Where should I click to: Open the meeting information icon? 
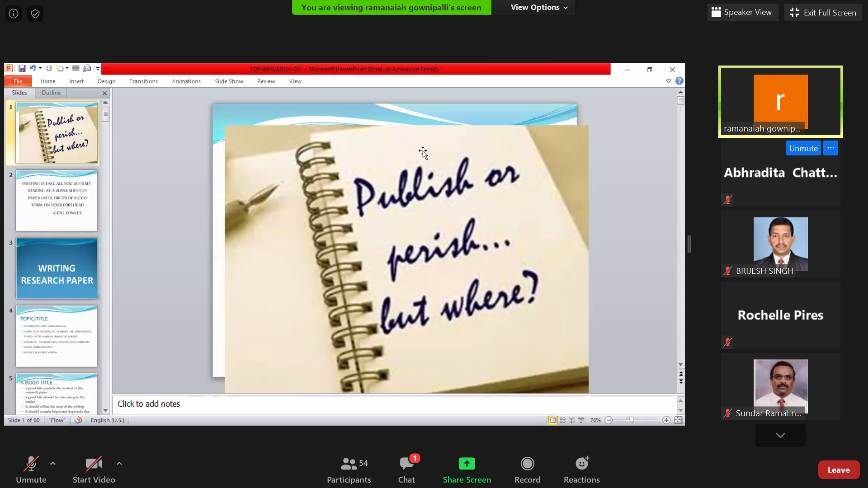[14, 14]
